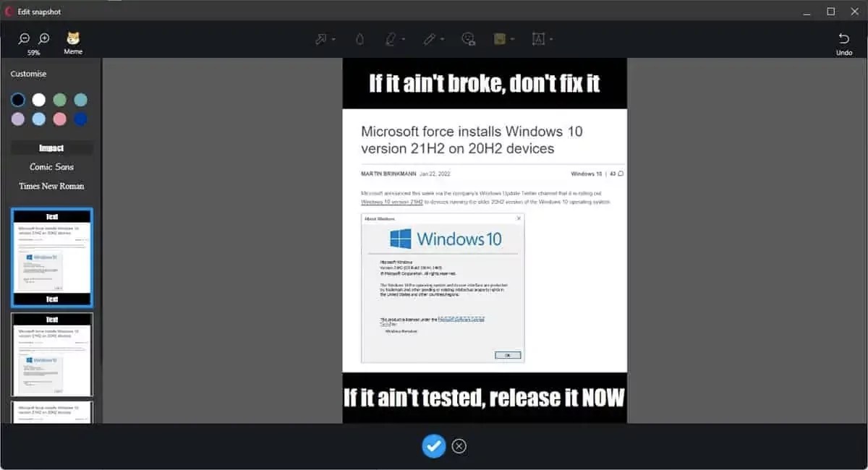
Task: Expand the Pencil tool options dropdown
Action: point(442,39)
